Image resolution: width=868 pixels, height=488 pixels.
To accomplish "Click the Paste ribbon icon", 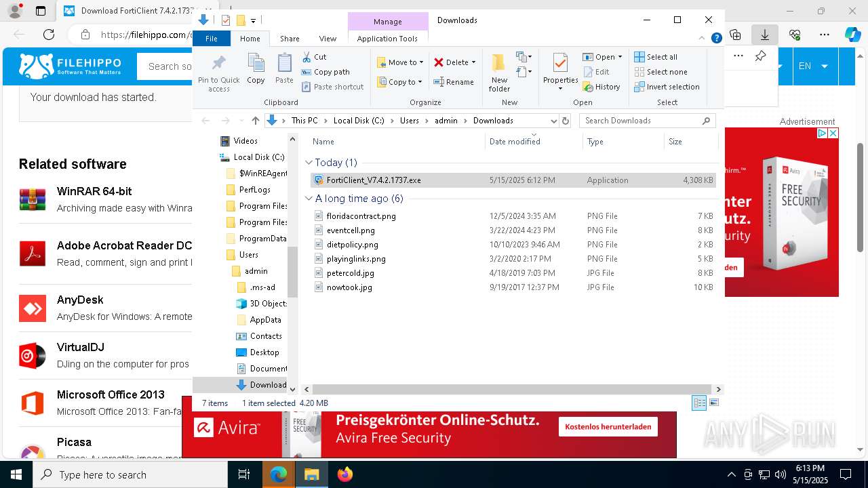I will click(284, 68).
